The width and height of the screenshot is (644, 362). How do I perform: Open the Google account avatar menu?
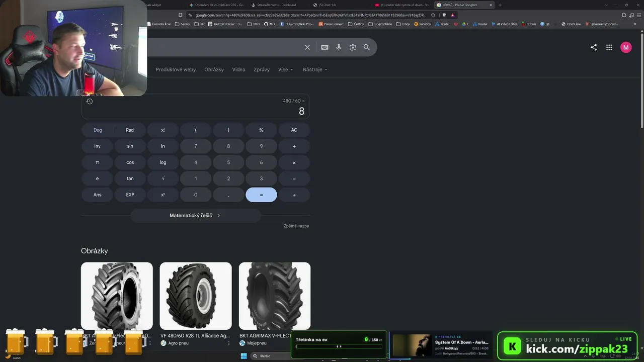[626, 47]
